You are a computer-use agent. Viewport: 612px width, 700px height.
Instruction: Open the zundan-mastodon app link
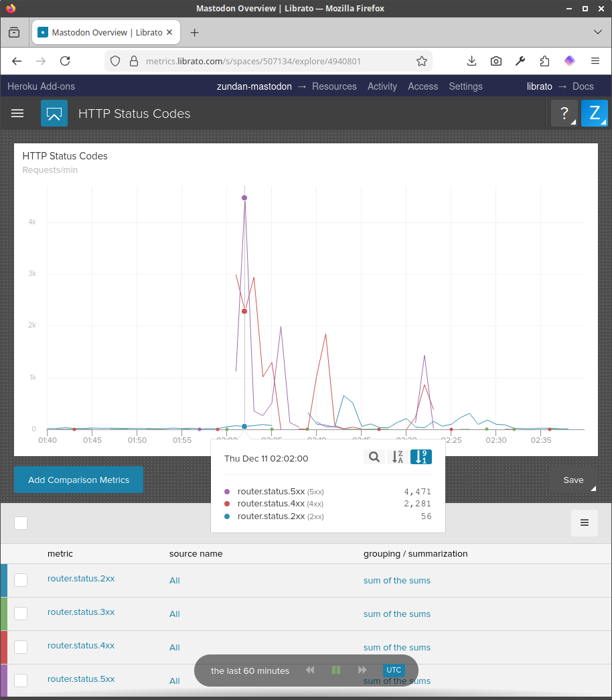coord(254,86)
